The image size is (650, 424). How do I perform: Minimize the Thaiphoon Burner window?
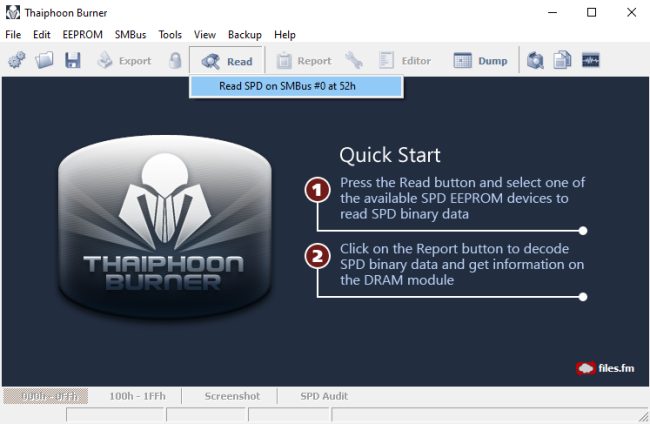tap(552, 12)
